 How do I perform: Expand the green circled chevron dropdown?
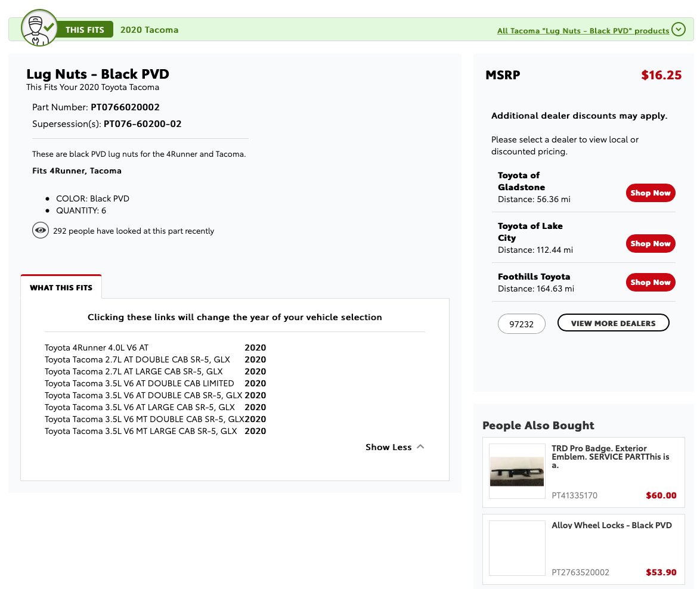(678, 29)
